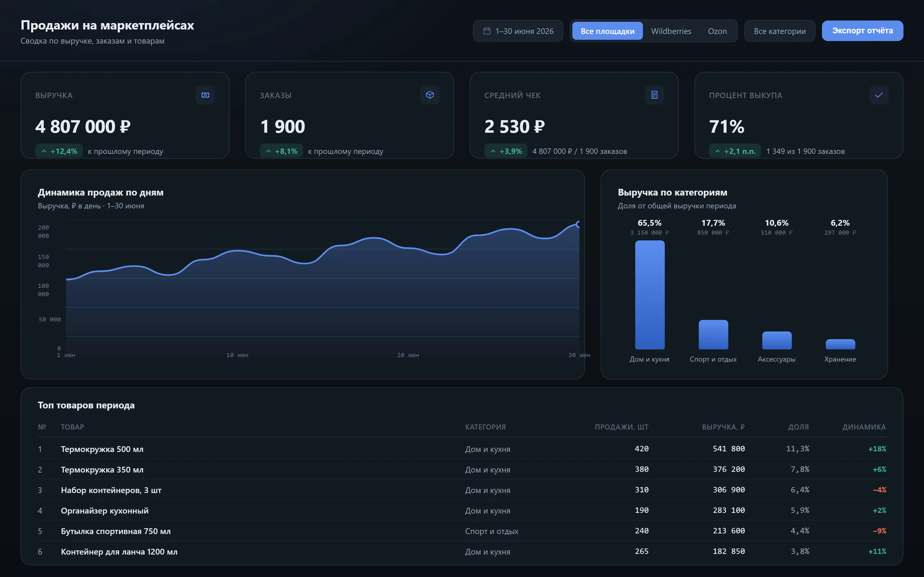The height and width of the screenshot is (577, 924).
Task: Click the Экспорт отчёта button
Action: 862,31
